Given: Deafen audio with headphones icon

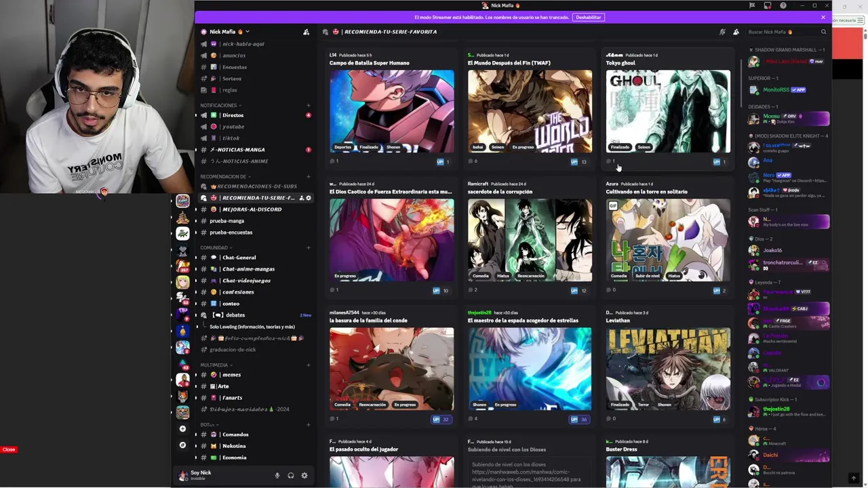Looking at the screenshot, I should coord(291,476).
